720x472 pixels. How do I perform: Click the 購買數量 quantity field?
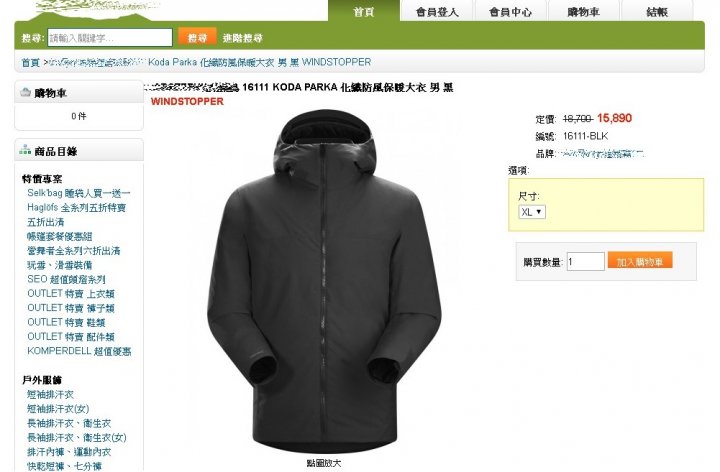tap(585, 262)
